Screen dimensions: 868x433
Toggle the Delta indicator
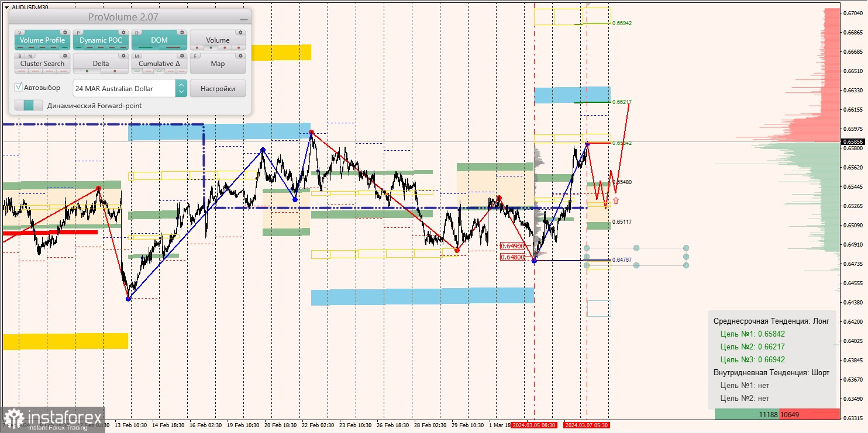tap(101, 64)
